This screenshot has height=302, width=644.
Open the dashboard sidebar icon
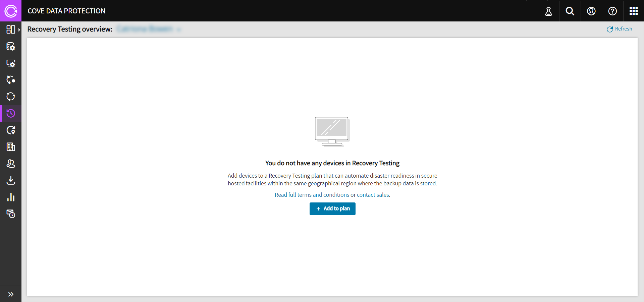coord(11,29)
